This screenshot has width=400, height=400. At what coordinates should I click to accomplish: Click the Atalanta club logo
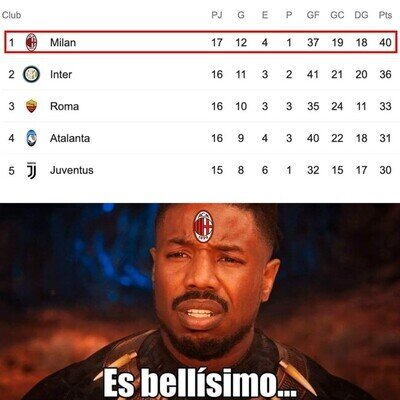31,138
